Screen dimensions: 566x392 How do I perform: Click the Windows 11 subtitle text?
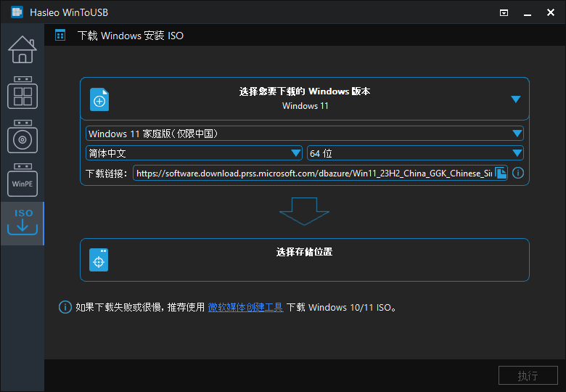point(305,106)
